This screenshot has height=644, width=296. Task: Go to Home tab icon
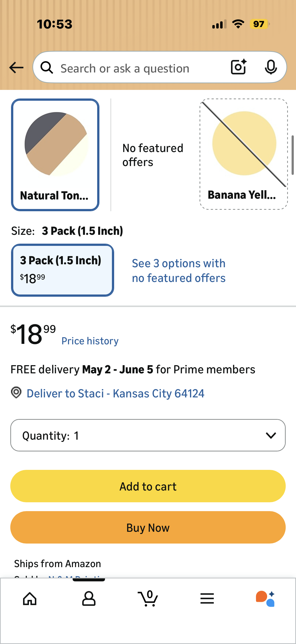point(30,599)
